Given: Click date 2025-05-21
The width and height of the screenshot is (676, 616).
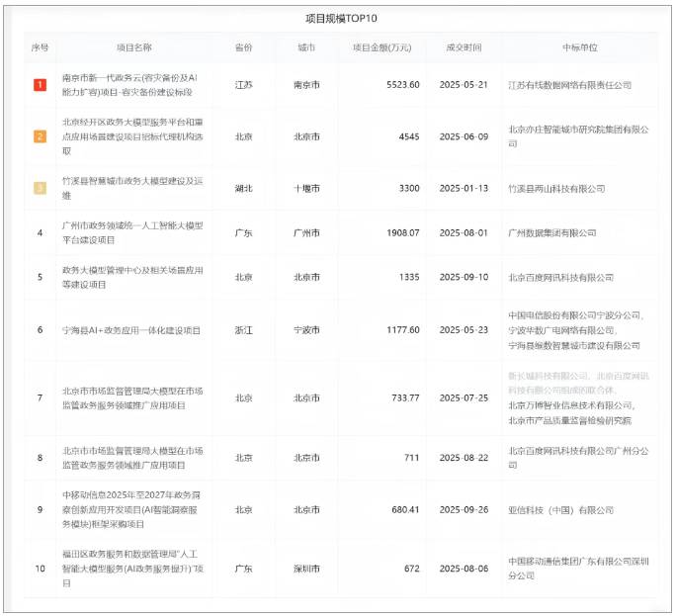Looking at the screenshot, I should pos(464,85).
